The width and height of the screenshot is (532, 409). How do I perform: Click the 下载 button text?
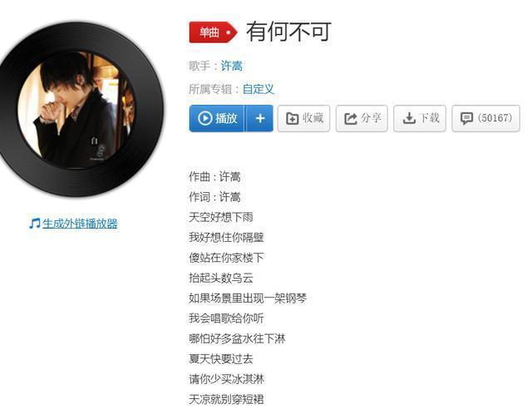tap(430, 118)
